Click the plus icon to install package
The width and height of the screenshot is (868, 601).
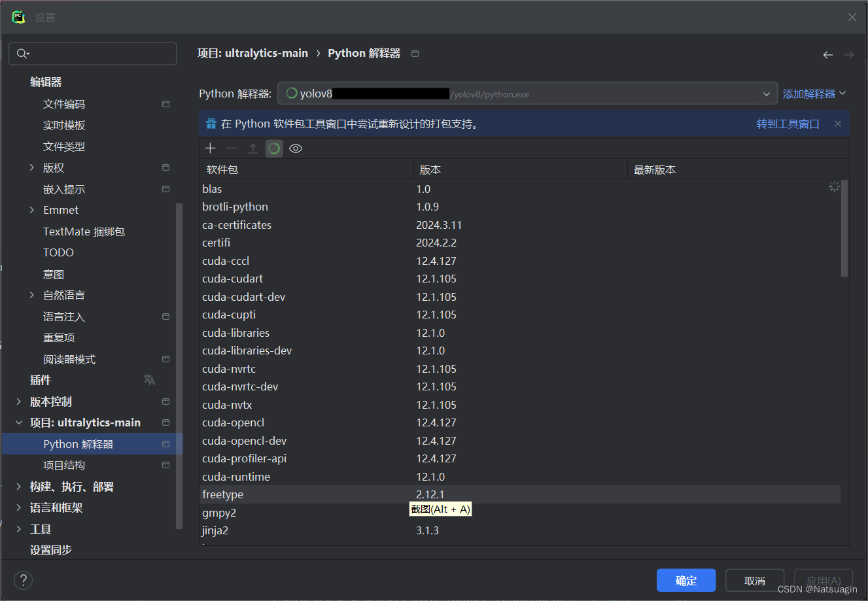tap(210, 148)
